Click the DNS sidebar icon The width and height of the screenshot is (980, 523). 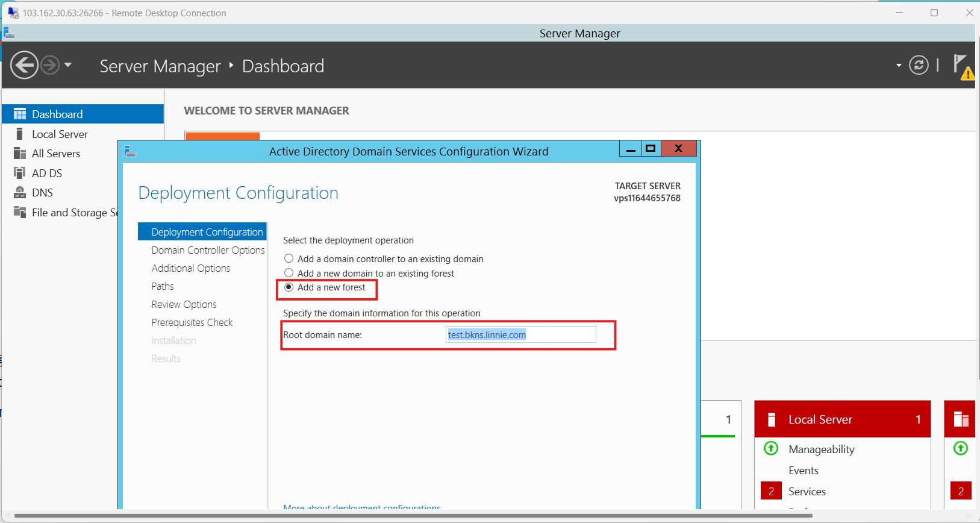click(x=20, y=193)
